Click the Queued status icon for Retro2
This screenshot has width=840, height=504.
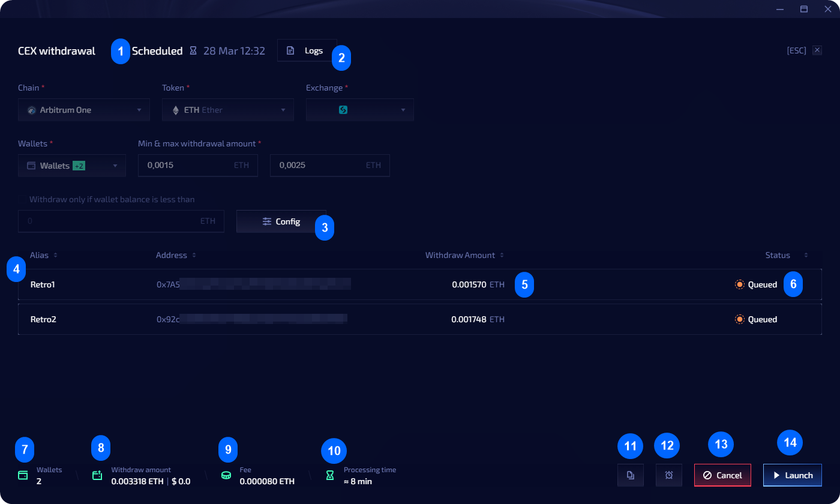click(740, 319)
